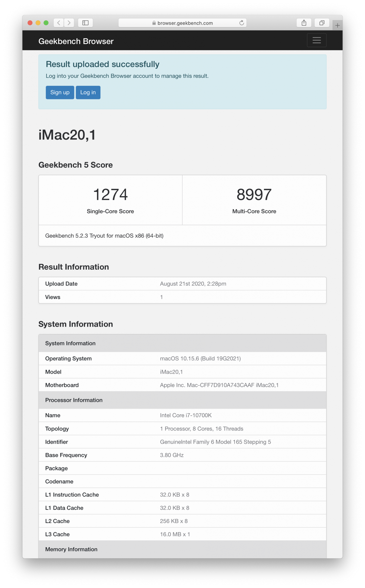365x588 pixels.
Task: Click the Multi-Core Score label
Action: (x=254, y=211)
